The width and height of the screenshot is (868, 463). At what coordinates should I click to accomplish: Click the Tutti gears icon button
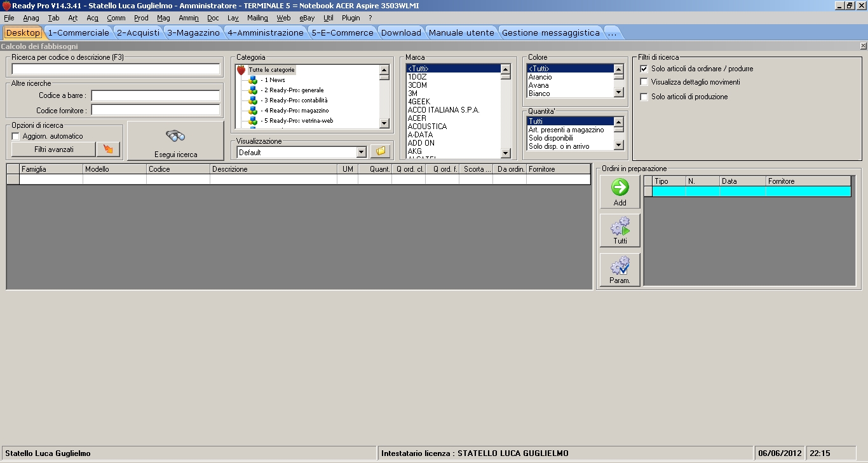pos(620,226)
